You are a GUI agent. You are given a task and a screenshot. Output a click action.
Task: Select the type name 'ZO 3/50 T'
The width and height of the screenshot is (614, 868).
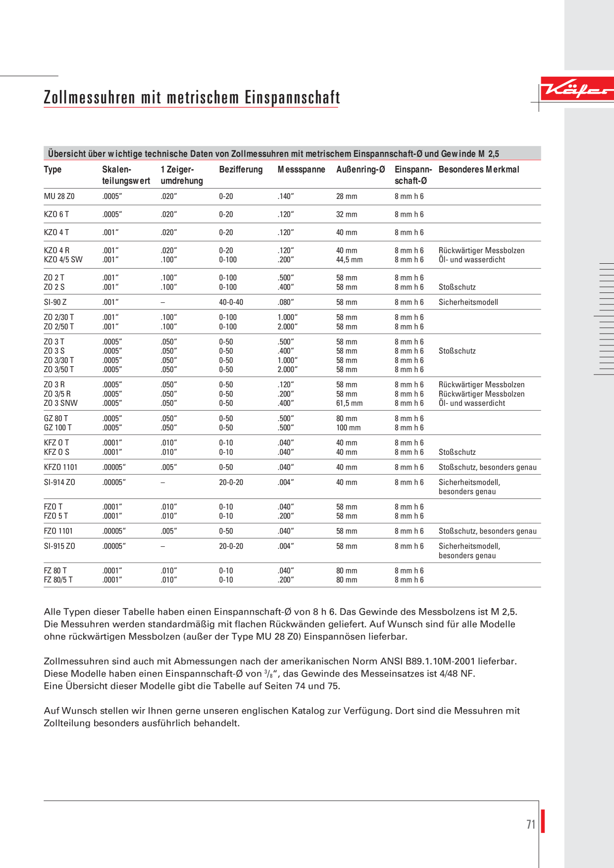coord(59,370)
